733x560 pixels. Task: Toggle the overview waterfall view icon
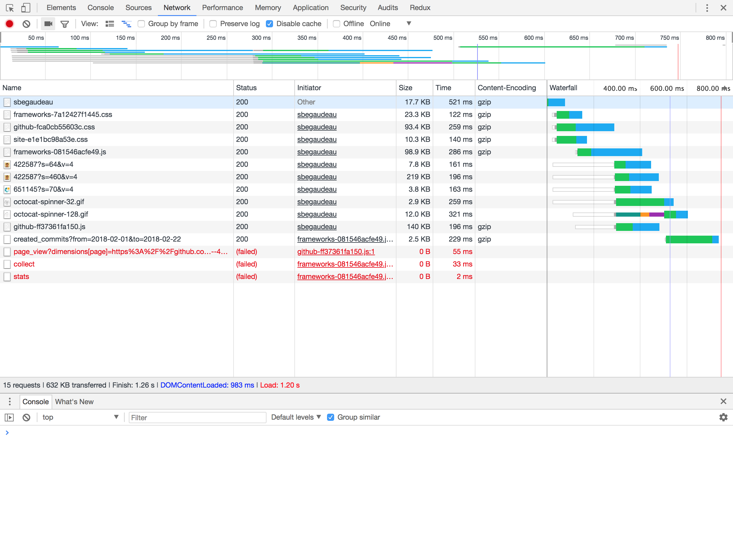coord(126,24)
